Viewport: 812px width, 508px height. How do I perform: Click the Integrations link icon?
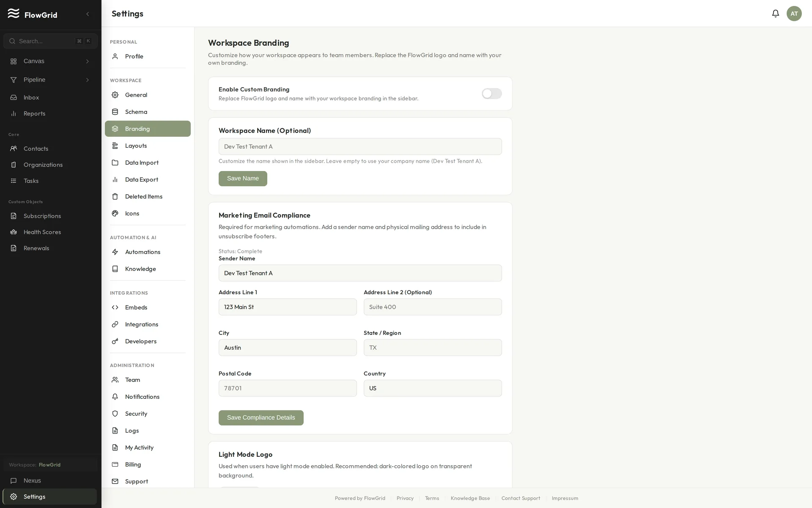(115, 324)
